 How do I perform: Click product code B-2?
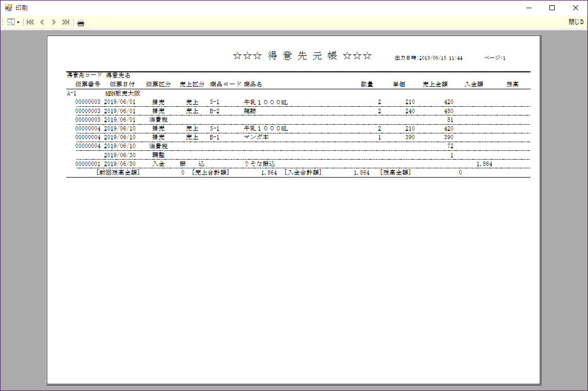[x=214, y=111]
